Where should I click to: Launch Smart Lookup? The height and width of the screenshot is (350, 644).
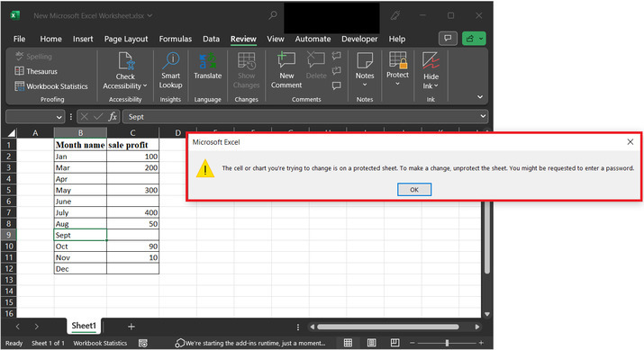click(170, 70)
